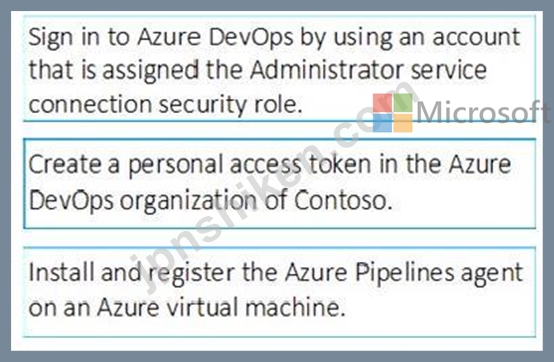Click the word 'Create' in second box
554x362 pixels.
(x=65, y=165)
